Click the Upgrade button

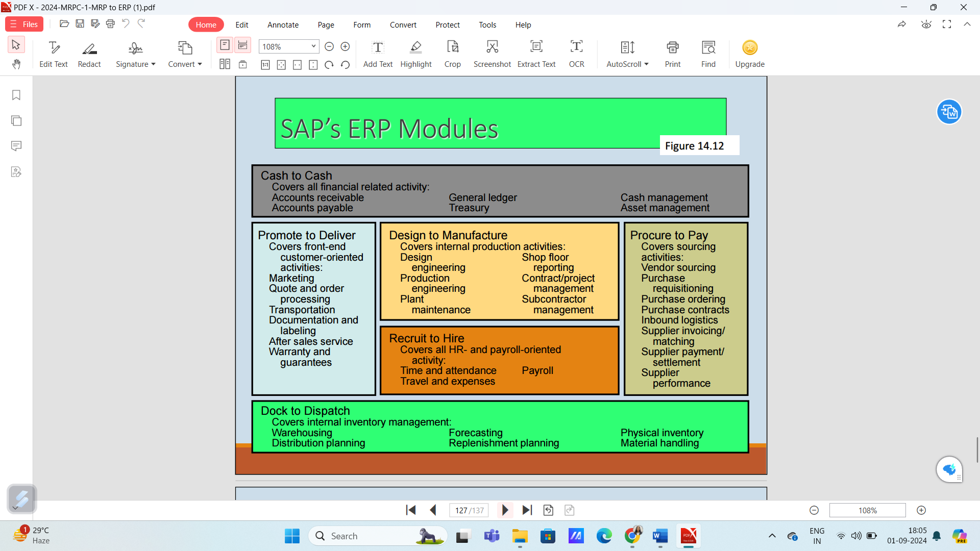750,55
